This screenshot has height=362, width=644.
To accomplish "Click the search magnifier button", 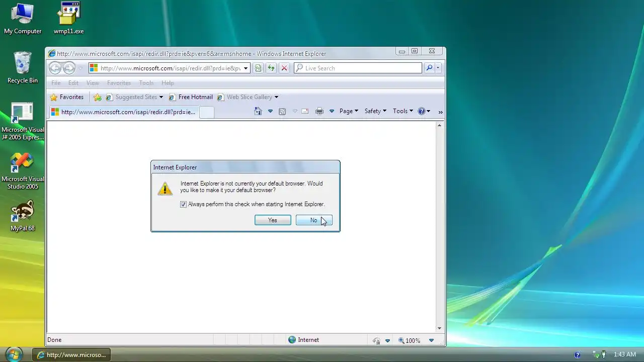I will (x=429, y=68).
